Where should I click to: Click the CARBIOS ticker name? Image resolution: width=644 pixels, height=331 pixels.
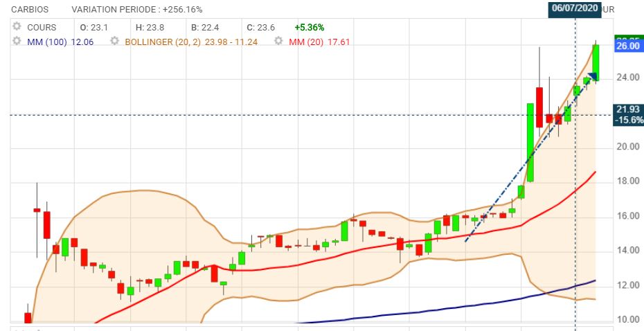click(x=30, y=10)
